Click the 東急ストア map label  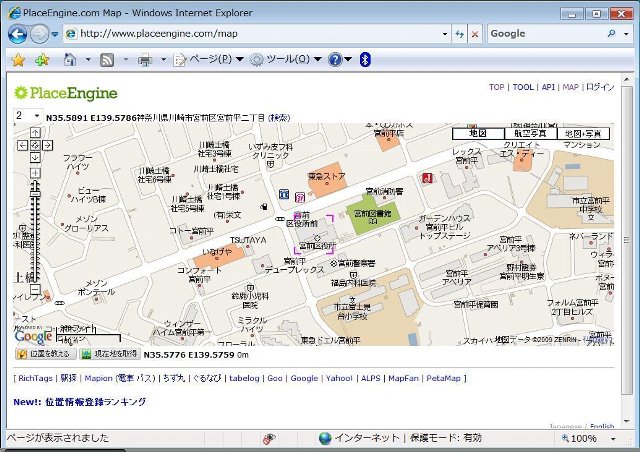pos(327,177)
